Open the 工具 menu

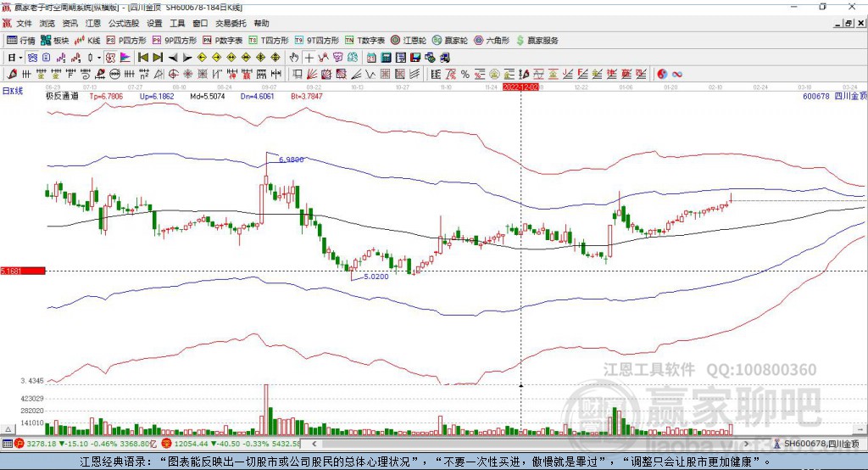point(177,23)
